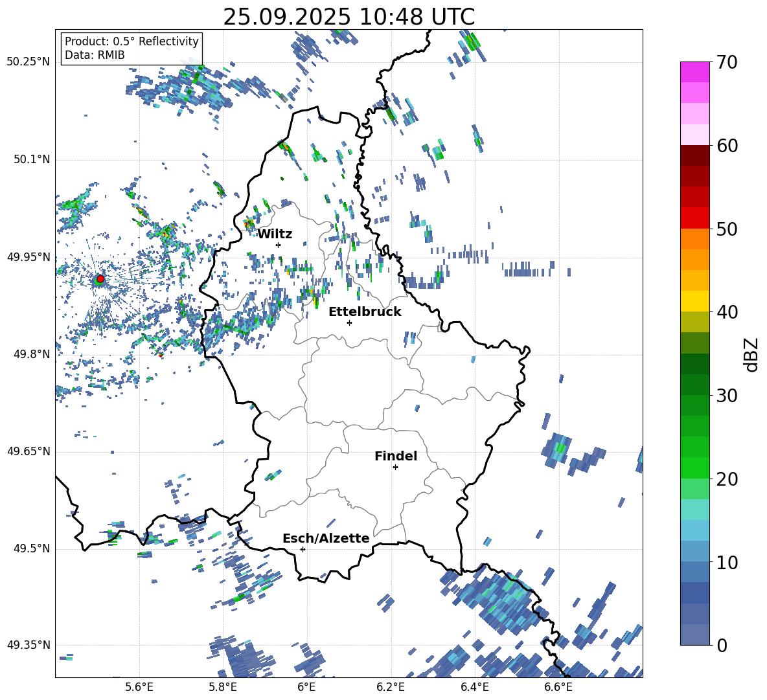The height and width of the screenshot is (700, 767).
Task: Click the 49.65°N latitude label
Action: pos(29,451)
